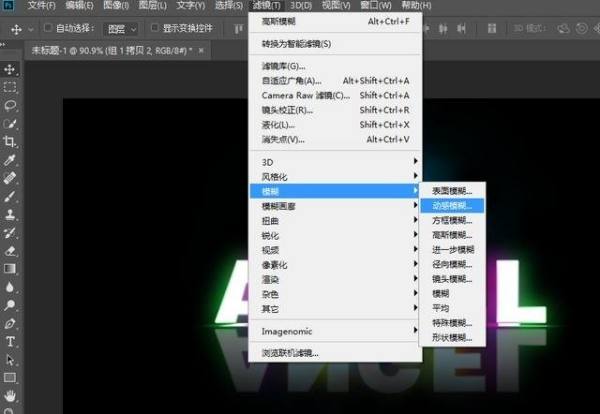The height and width of the screenshot is (414, 600).
Task: Select the Clone Stamp tool
Action: (10, 214)
